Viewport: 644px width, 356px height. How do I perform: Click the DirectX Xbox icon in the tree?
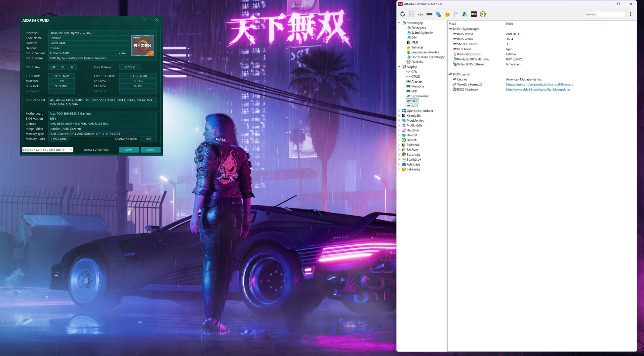coord(404,140)
